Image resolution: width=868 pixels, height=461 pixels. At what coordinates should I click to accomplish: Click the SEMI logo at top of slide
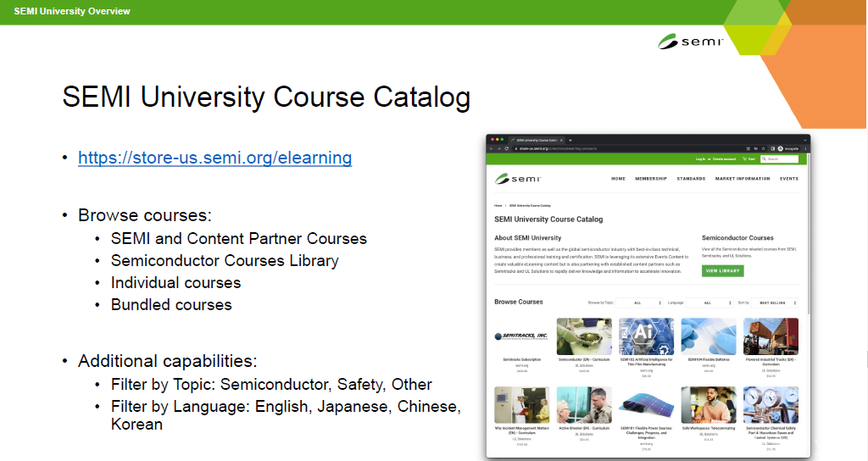690,42
